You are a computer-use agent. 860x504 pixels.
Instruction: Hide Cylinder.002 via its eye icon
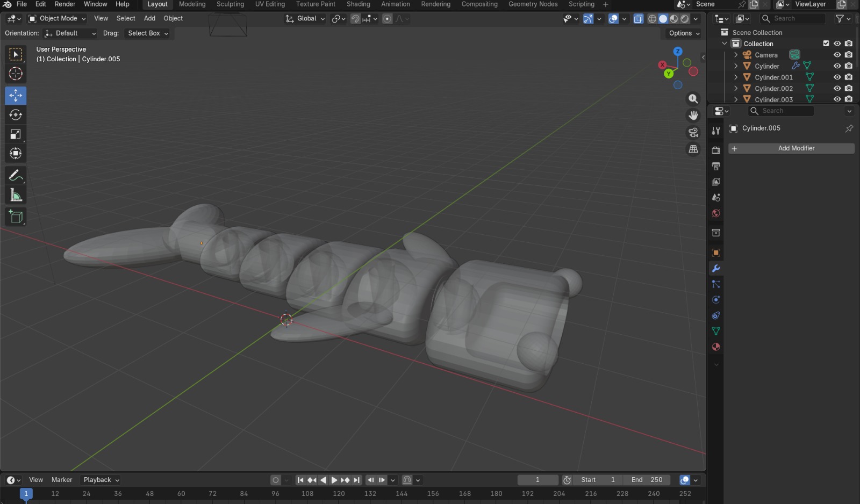point(837,88)
